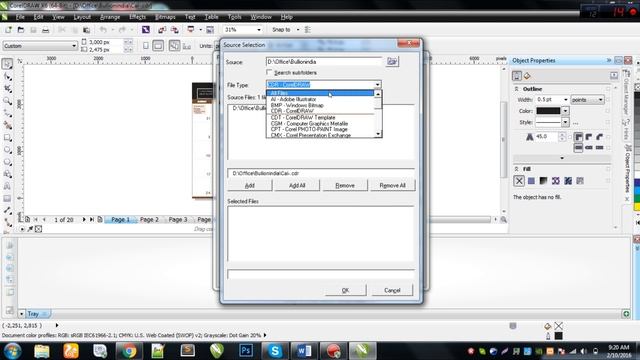Open the Bitmaps menu
Image resolution: width=640 pixels, height=360 pixels.
[x=165, y=17]
